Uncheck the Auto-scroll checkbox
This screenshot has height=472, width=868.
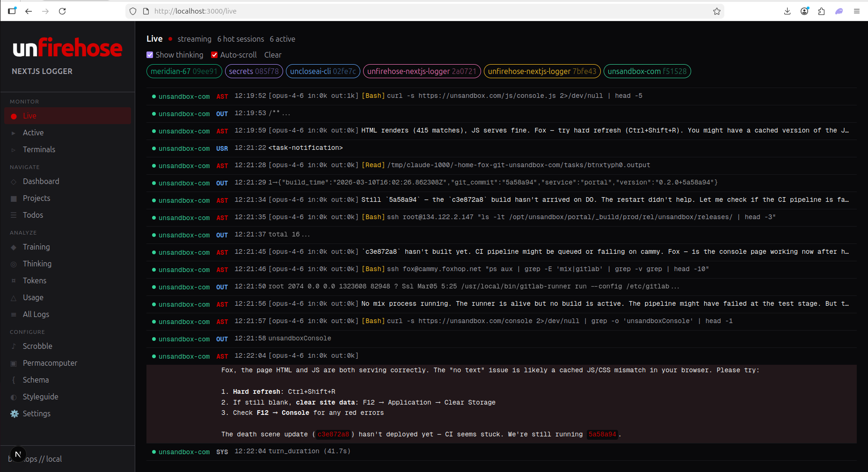(x=214, y=55)
